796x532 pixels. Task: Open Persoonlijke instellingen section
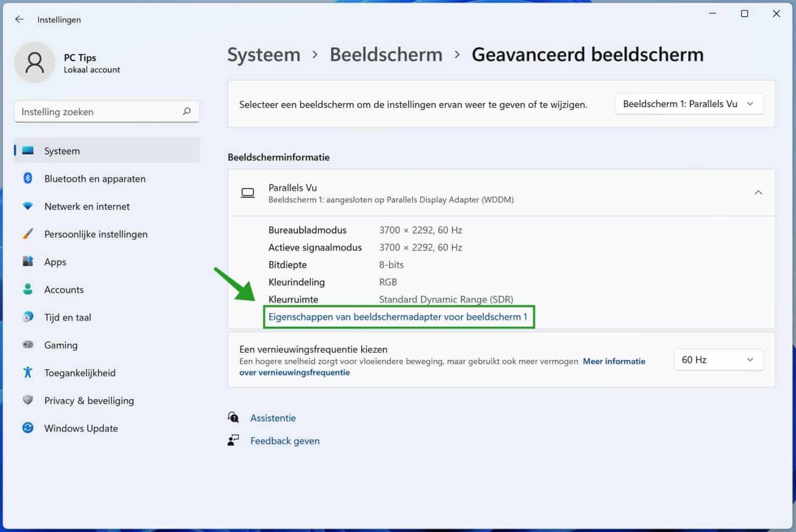[96, 234]
